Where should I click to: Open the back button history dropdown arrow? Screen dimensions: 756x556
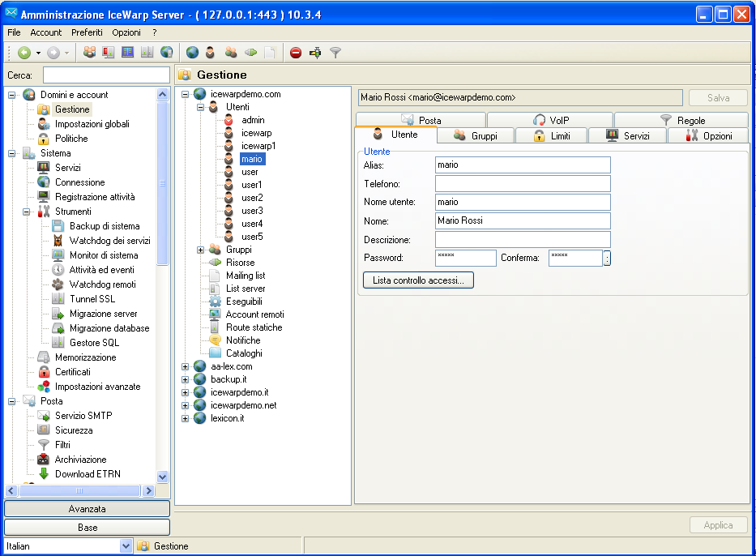tap(38, 53)
